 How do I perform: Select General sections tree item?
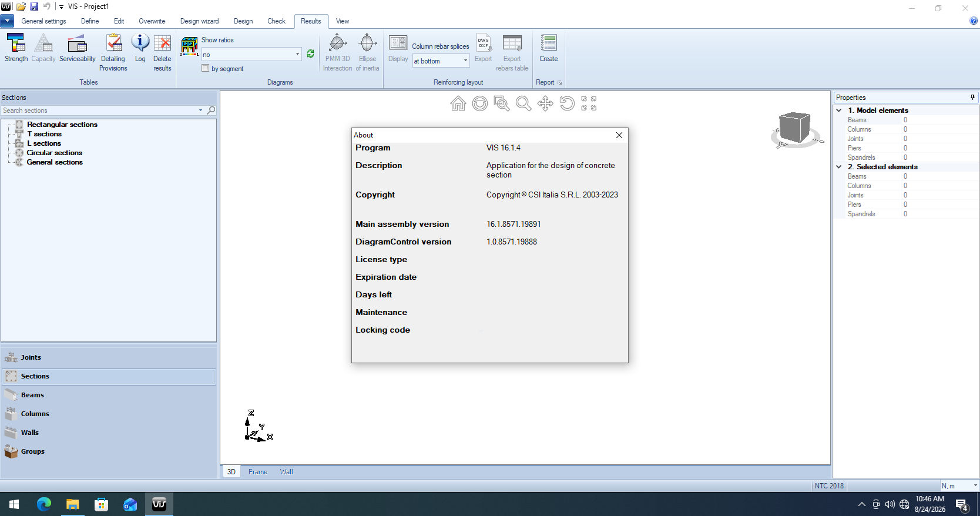pos(55,162)
